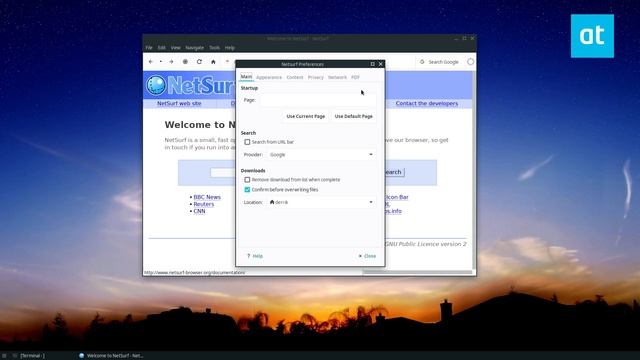640x360 pixels.
Task: Open the Contact the developers link
Action: tap(427, 103)
